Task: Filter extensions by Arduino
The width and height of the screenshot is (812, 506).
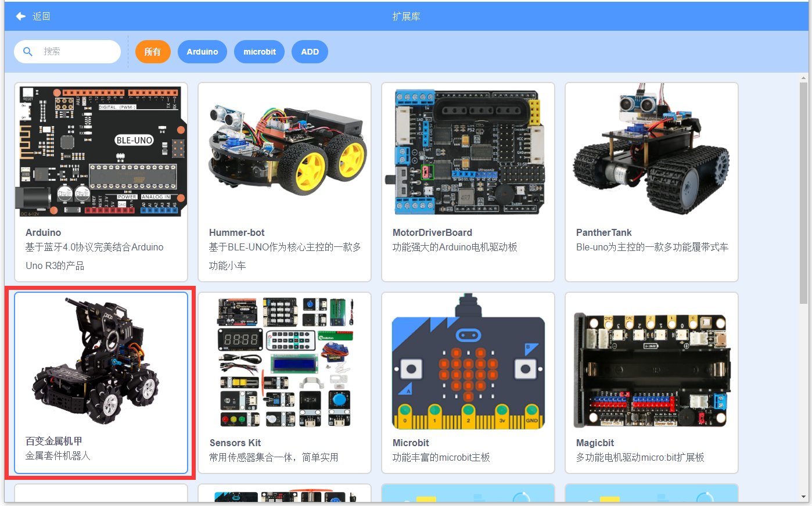Action: click(202, 52)
